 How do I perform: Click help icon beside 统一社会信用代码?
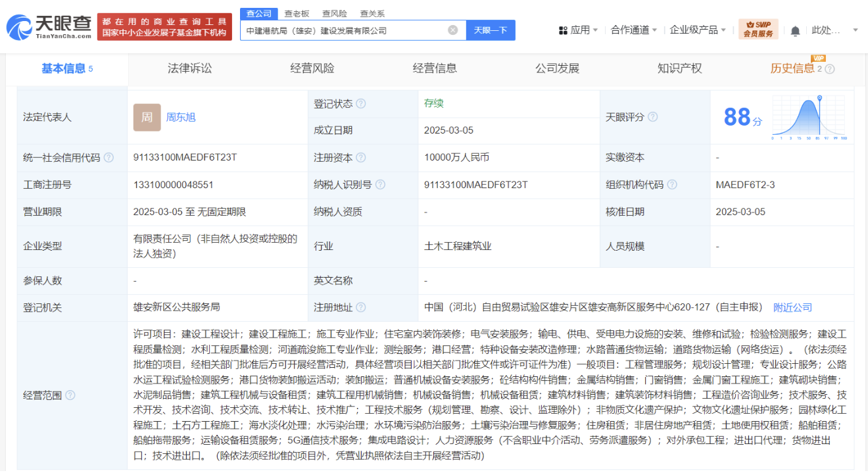[x=108, y=158]
